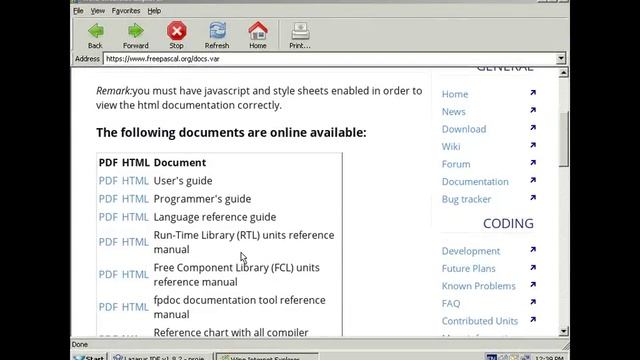640x360 pixels.
Task: Go to News sidebar link
Action: tap(453, 112)
